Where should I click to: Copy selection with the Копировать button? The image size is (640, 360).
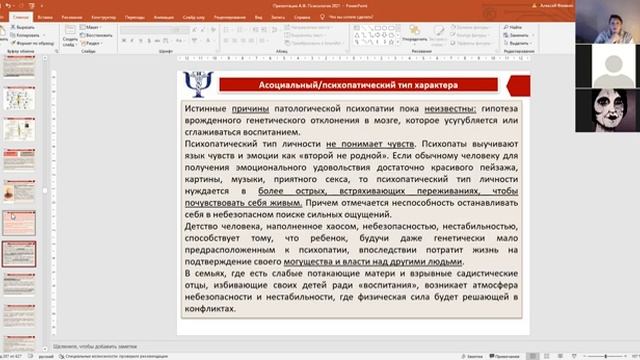point(25,35)
